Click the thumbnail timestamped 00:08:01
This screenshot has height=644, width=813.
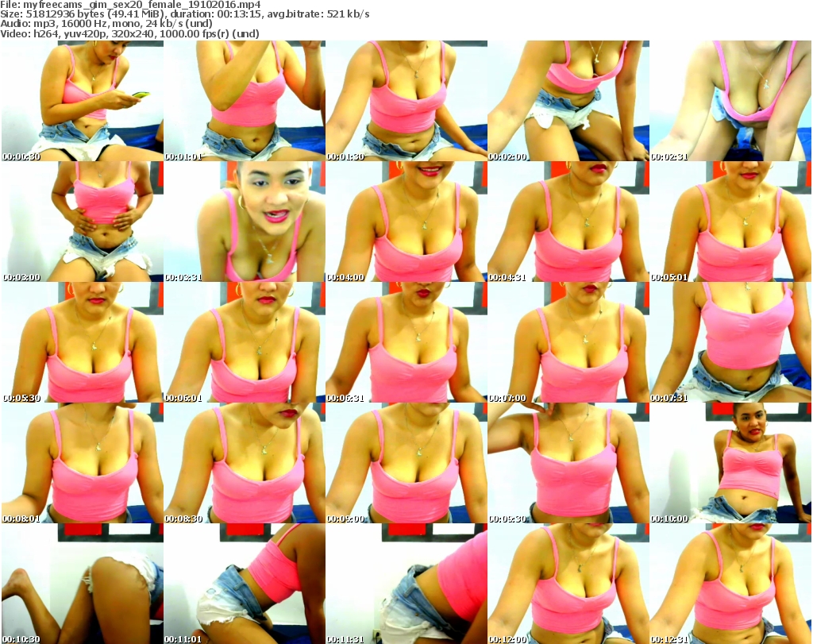[82, 463]
